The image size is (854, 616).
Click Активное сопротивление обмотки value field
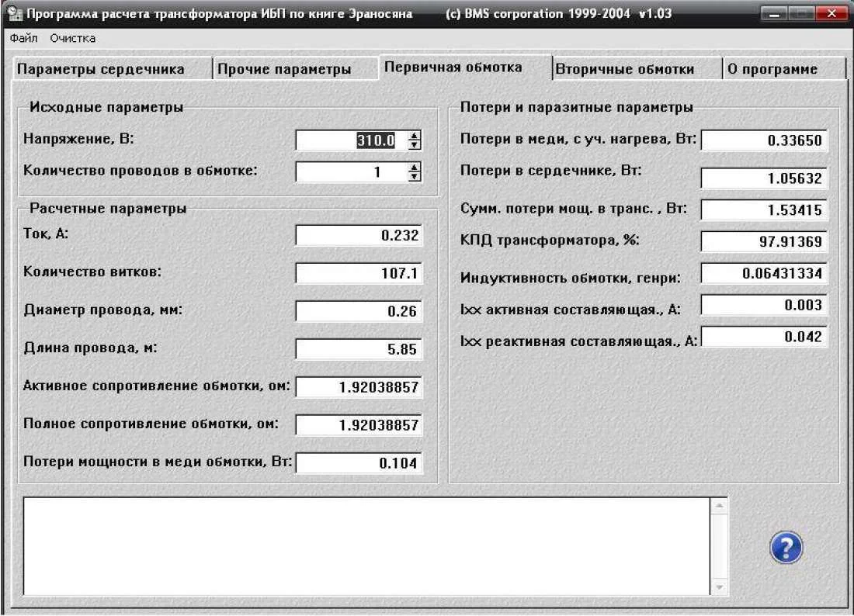pos(359,387)
